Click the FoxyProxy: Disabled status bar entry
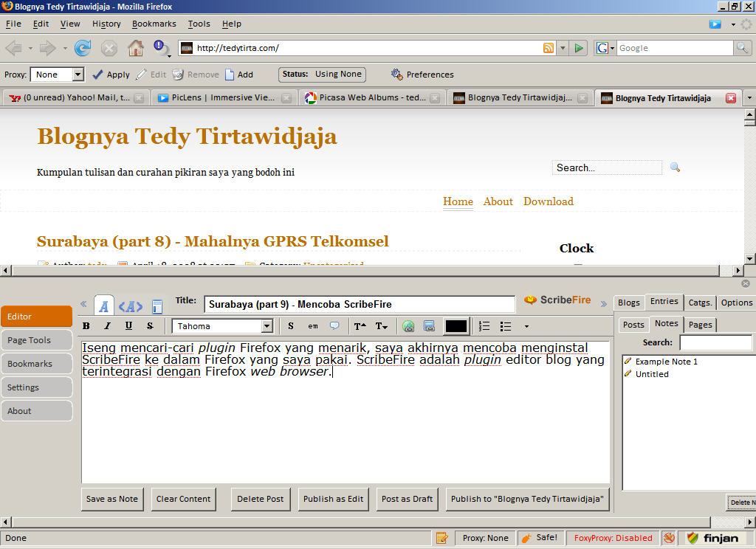Viewport: 756px width, 549px height. click(x=613, y=538)
